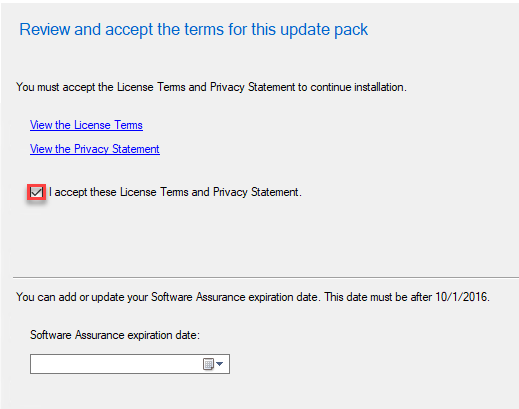519x409 pixels.
Task: Click the 'You can add or update' sentence
Action: [253, 297]
